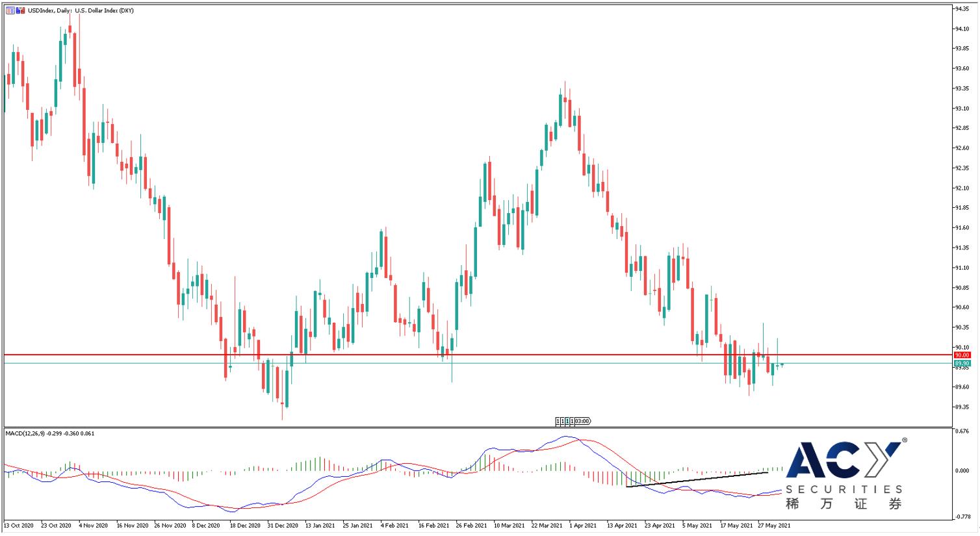Select the black trendline in MACD window
This screenshot has height=536, width=980.
click(x=697, y=479)
